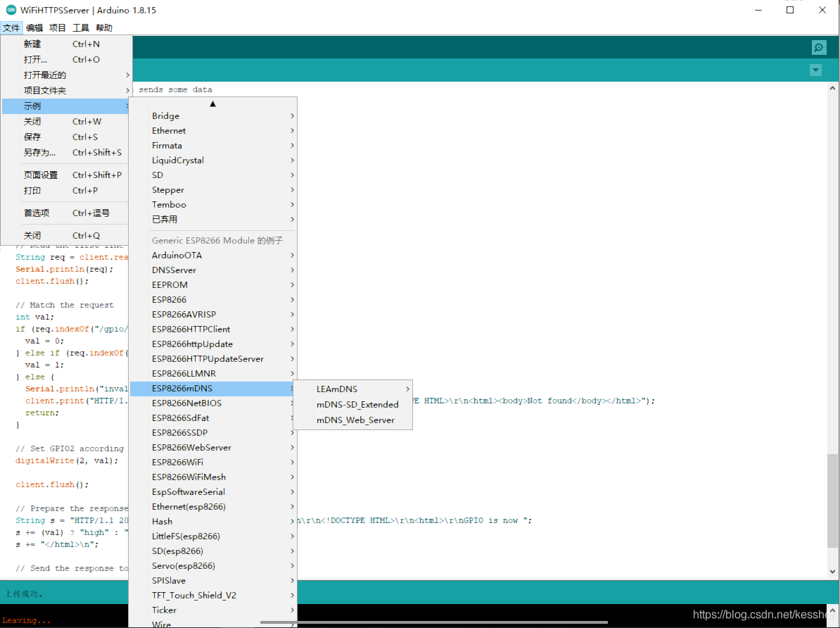Click the editor vertical scrollbar thumb
The image size is (840, 628).
(x=832, y=501)
